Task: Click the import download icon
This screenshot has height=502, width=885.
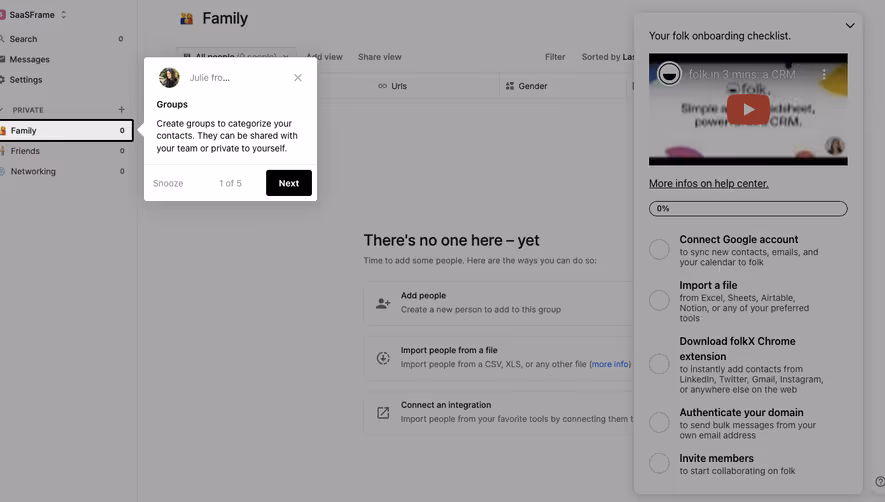Action: pos(383,358)
